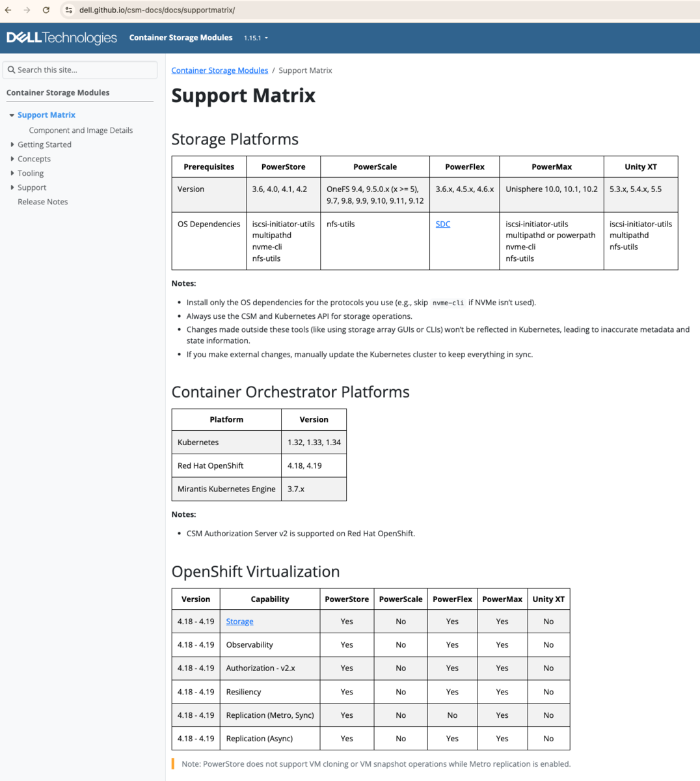Screen dimensions: 700x781
Task: Click the Dell Technologies logo
Action: pos(62,38)
